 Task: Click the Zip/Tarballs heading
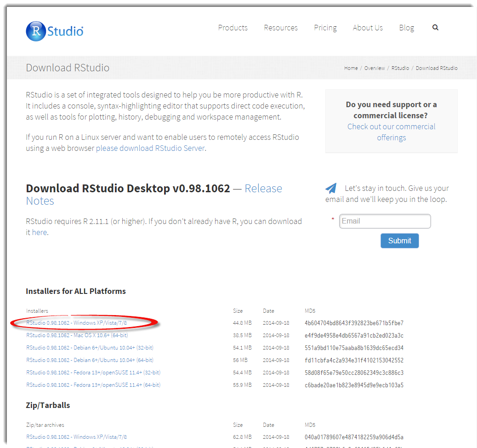(48, 406)
